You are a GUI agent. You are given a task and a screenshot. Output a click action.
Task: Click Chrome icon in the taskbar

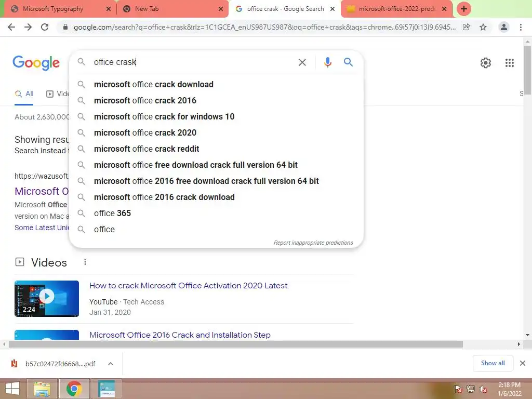point(74,389)
